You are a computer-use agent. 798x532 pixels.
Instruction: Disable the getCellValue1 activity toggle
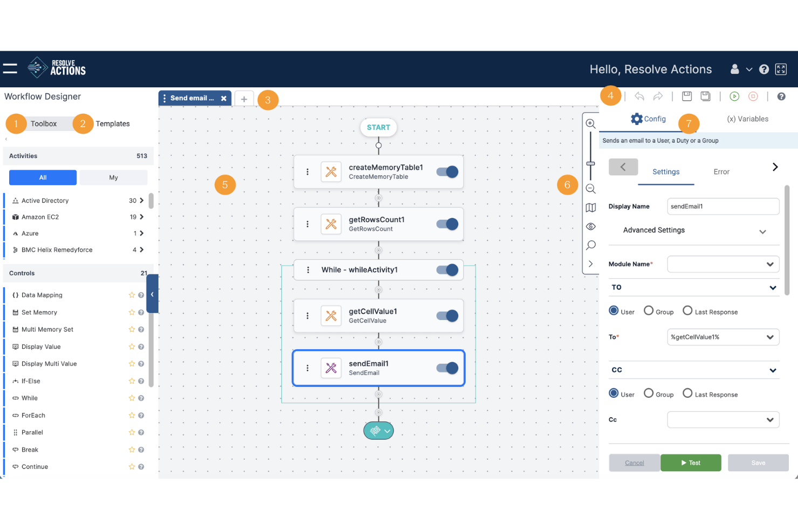(x=447, y=316)
